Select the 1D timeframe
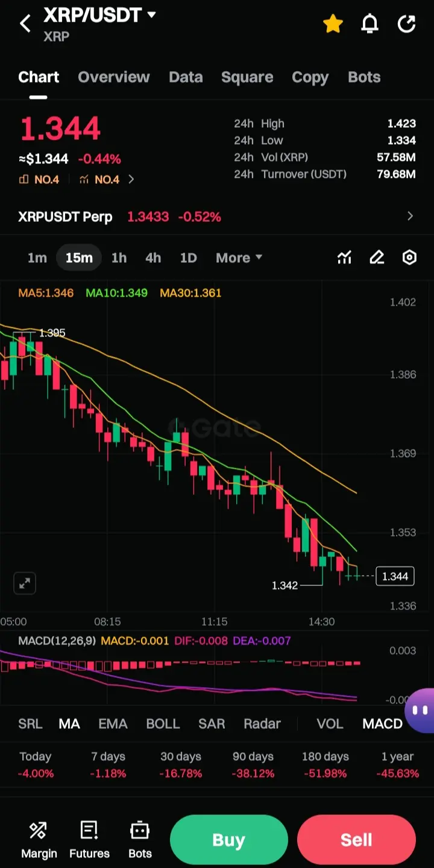 point(189,257)
